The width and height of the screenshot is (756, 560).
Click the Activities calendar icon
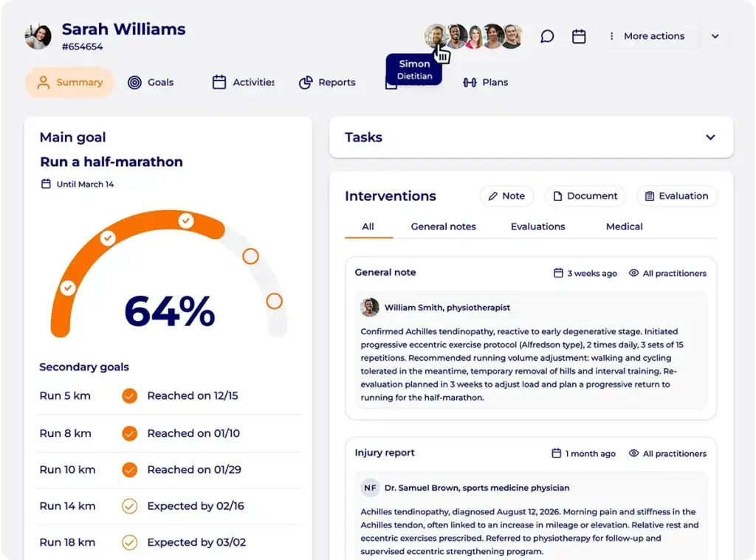(219, 82)
